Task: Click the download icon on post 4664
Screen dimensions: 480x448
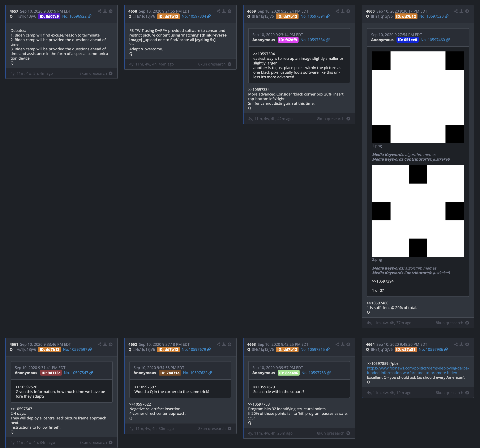Action: (461, 344)
